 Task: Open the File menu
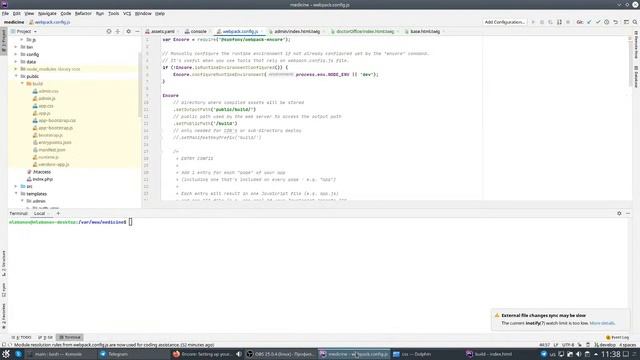point(5,13)
